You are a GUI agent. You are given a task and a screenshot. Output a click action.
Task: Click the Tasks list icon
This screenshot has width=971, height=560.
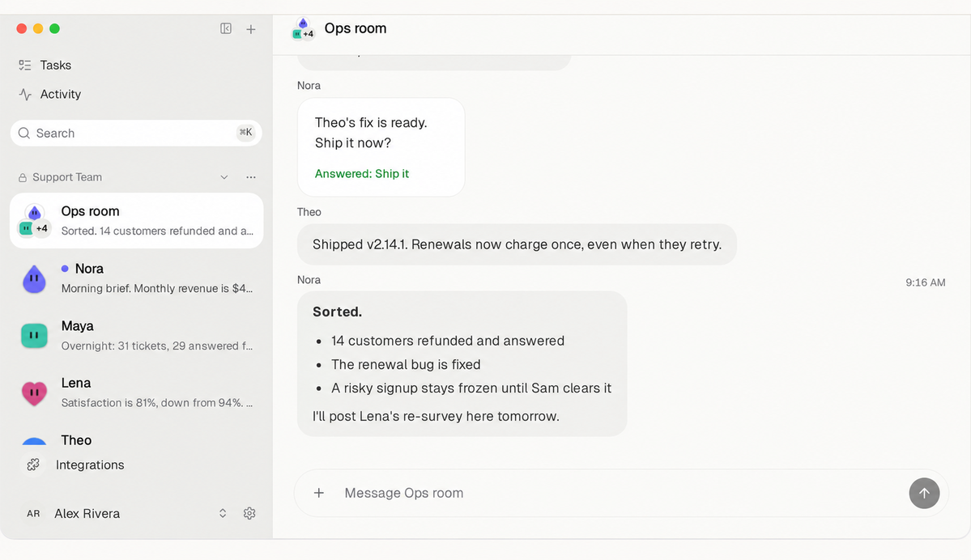coord(25,65)
